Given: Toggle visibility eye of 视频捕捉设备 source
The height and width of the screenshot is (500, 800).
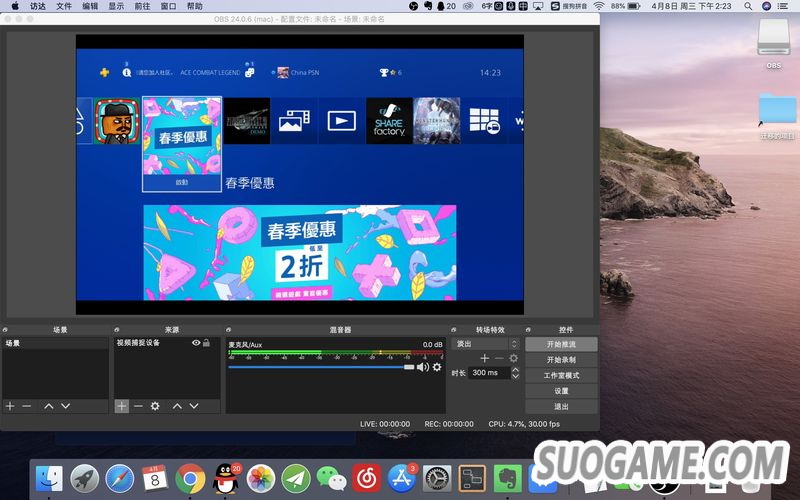Looking at the screenshot, I should click(196, 343).
